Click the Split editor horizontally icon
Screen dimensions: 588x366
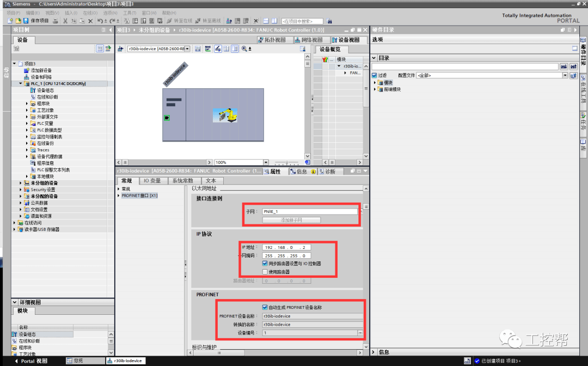(x=266, y=21)
